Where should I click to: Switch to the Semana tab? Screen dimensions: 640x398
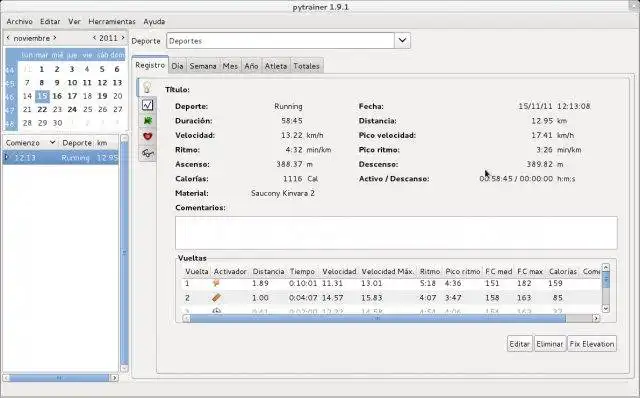(x=203, y=66)
